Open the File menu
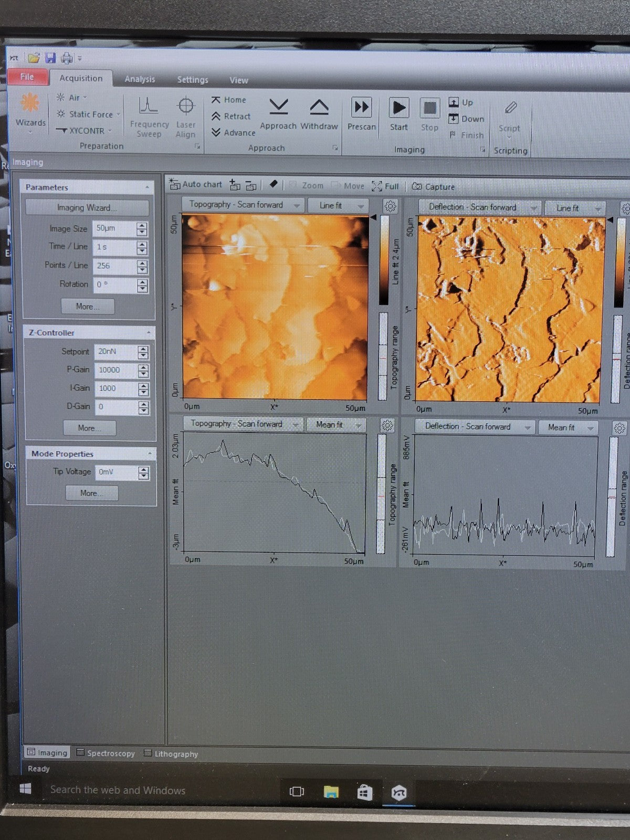 [x=27, y=77]
